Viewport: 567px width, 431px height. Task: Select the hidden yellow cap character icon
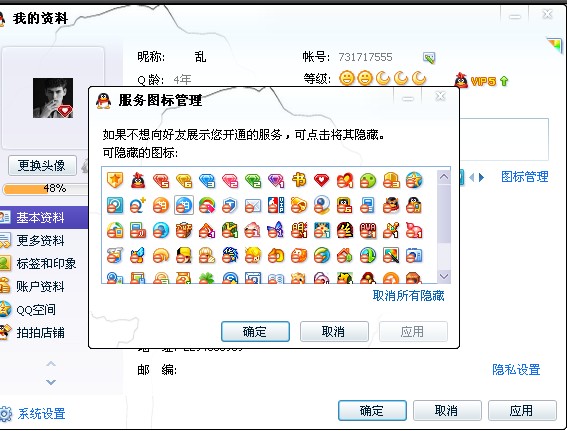click(184, 255)
